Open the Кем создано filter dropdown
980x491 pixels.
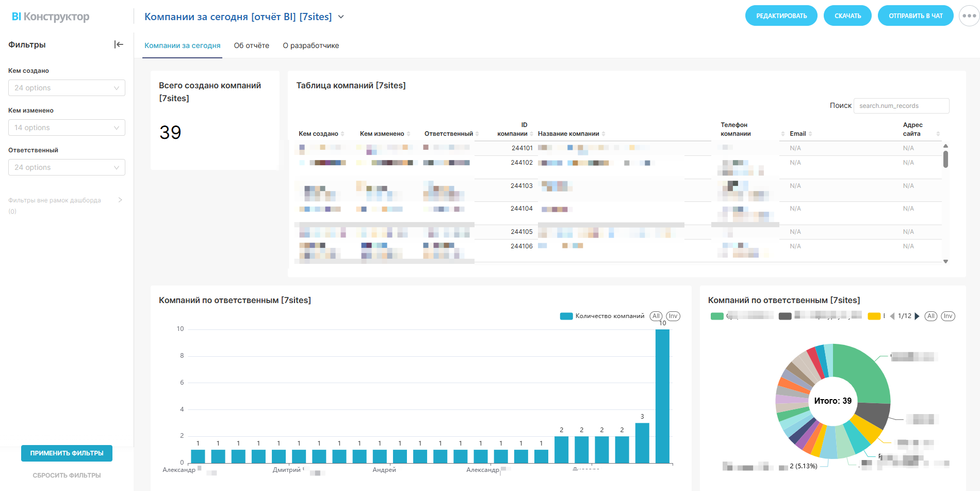pos(67,88)
